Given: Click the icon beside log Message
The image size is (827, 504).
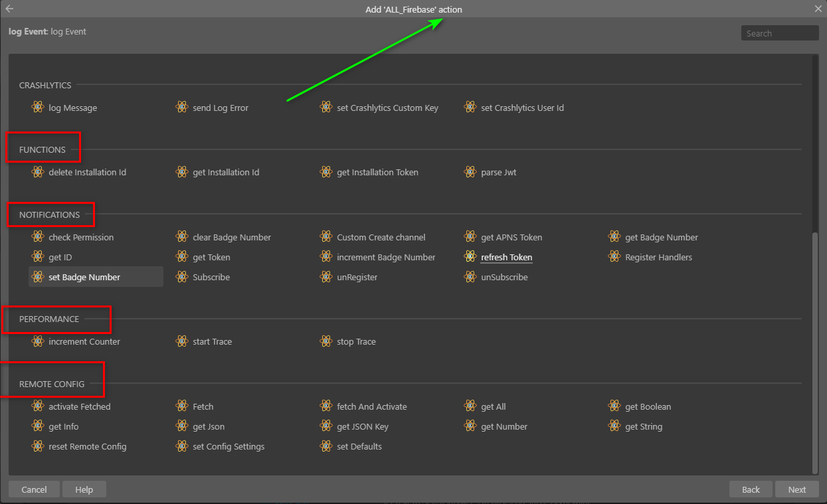Looking at the screenshot, I should [x=38, y=107].
